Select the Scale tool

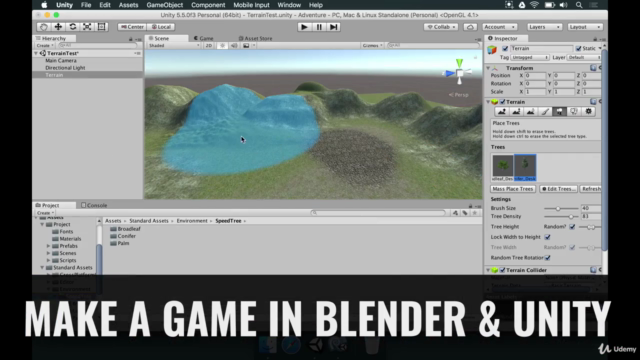[x=87, y=27]
